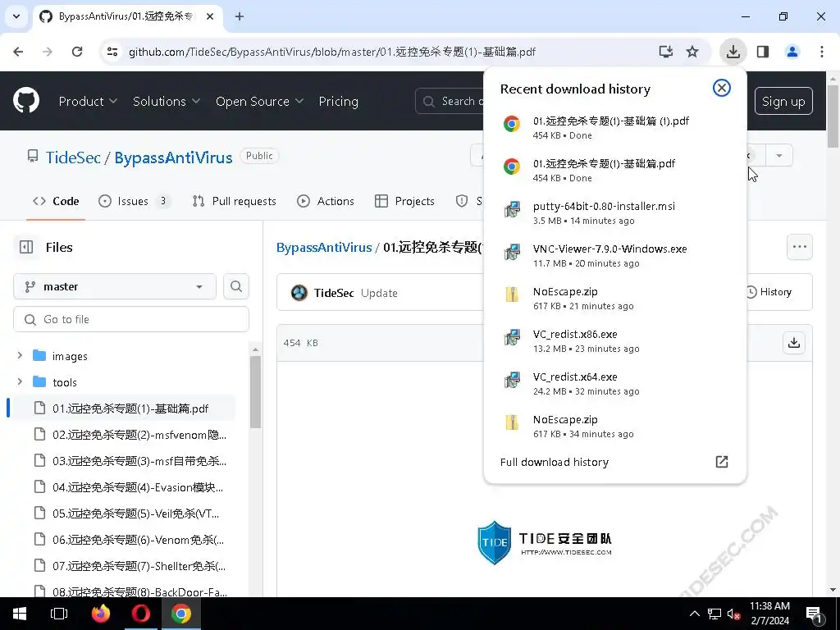This screenshot has width=840, height=630.
Task: Click the GitHub search box
Action: [450, 101]
